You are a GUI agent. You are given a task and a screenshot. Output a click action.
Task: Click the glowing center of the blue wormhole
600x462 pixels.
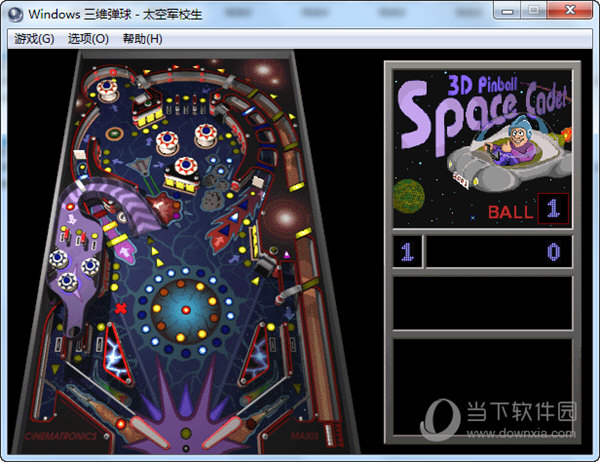pyautogui.click(x=186, y=309)
